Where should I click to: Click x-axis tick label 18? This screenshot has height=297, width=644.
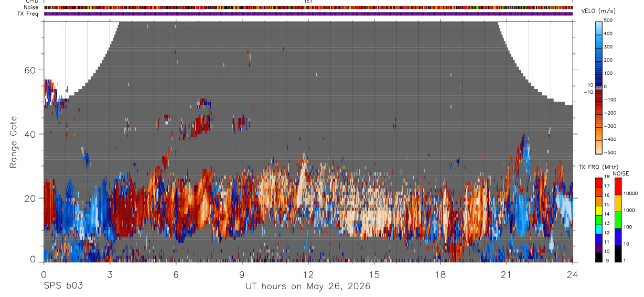[440, 274]
